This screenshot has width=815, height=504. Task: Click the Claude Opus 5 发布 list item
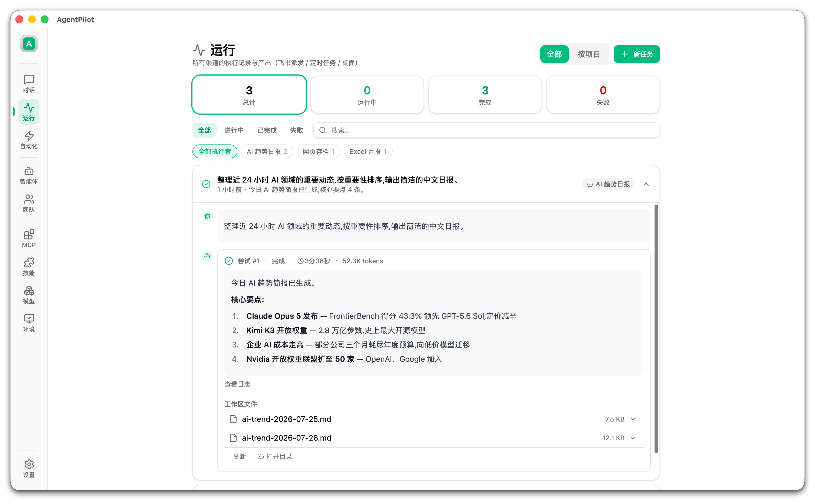point(381,316)
